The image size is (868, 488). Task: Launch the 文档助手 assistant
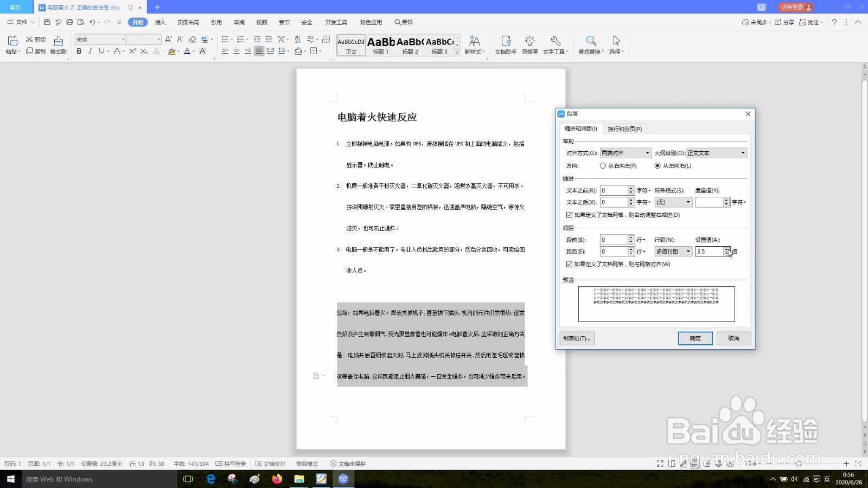click(x=505, y=46)
